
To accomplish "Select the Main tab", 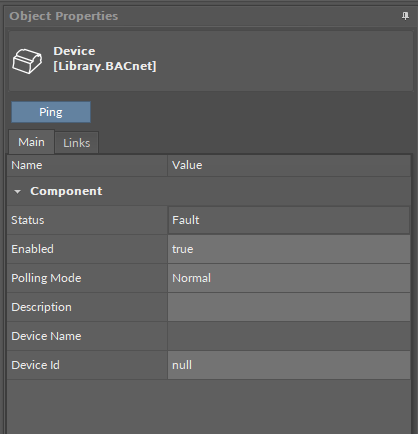I will tap(31, 142).
